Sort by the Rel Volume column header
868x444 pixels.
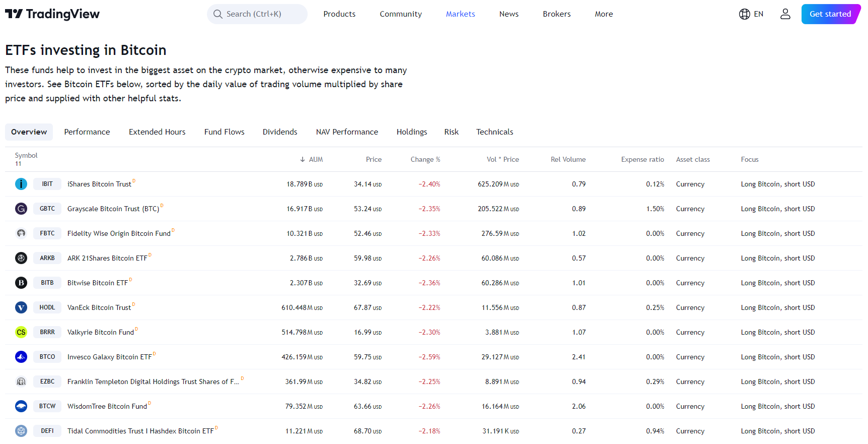coord(568,159)
